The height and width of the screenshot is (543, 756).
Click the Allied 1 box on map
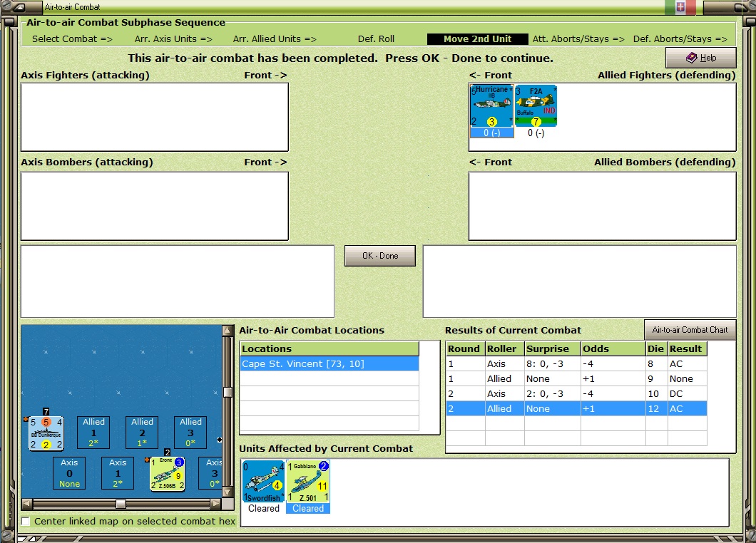coord(93,432)
